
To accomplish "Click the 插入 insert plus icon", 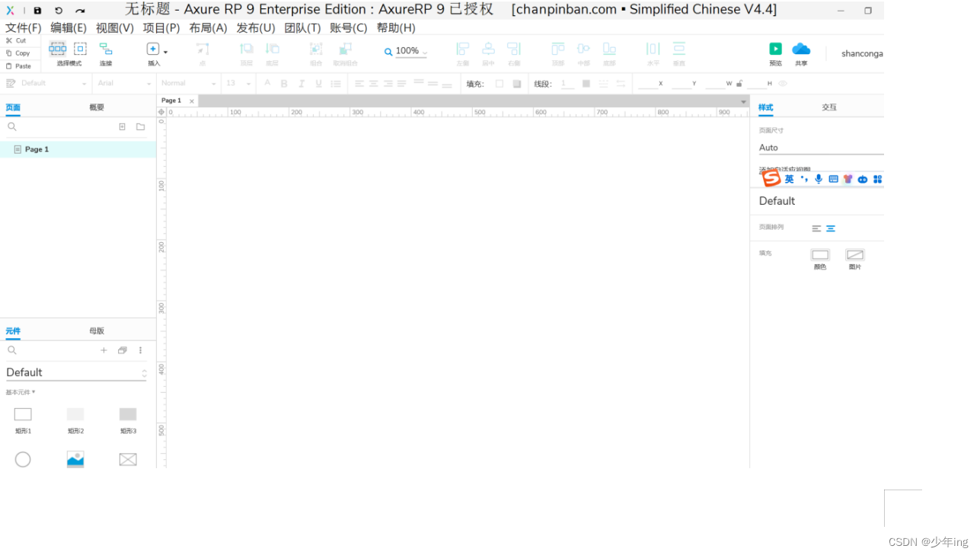I will tap(153, 49).
